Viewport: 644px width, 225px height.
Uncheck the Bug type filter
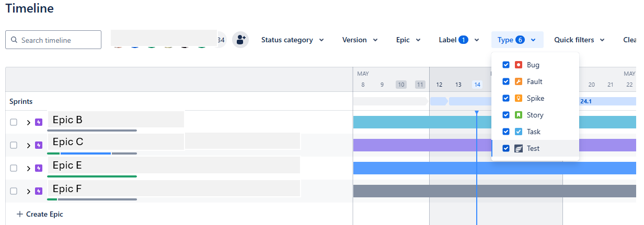tap(506, 65)
